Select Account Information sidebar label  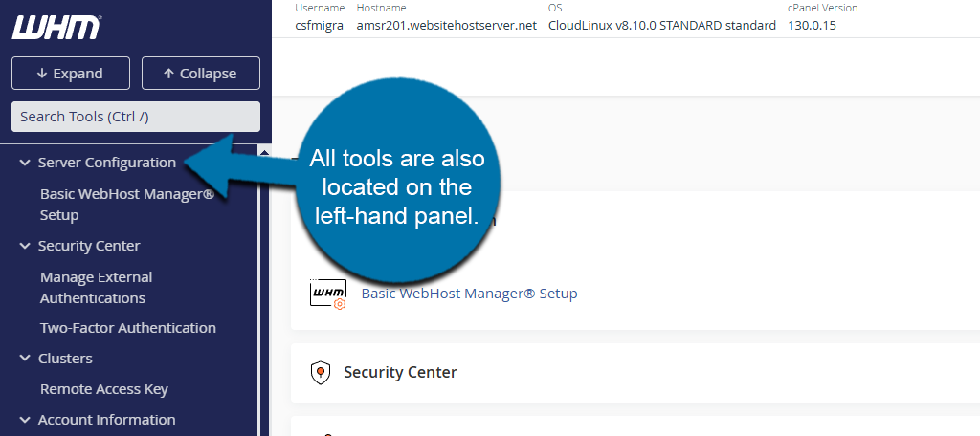pos(106,420)
